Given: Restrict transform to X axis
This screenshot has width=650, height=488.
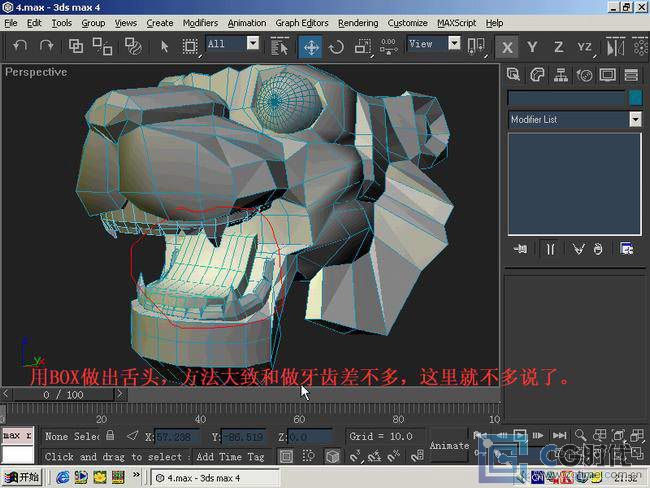Looking at the screenshot, I should pyautogui.click(x=507, y=47).
